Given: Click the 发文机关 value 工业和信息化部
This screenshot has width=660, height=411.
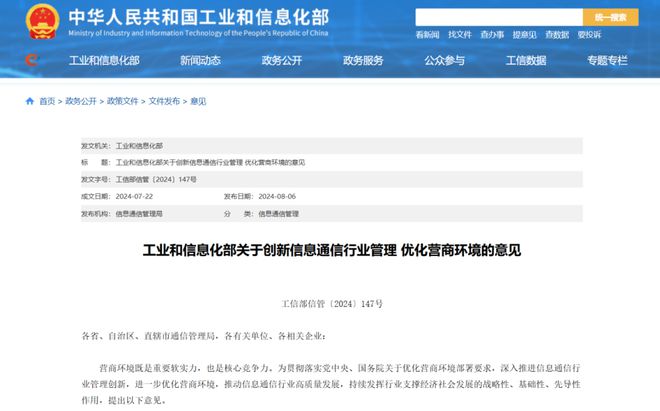Looking at the screenshot, I should pyautogui.click(x=139, y=146).
